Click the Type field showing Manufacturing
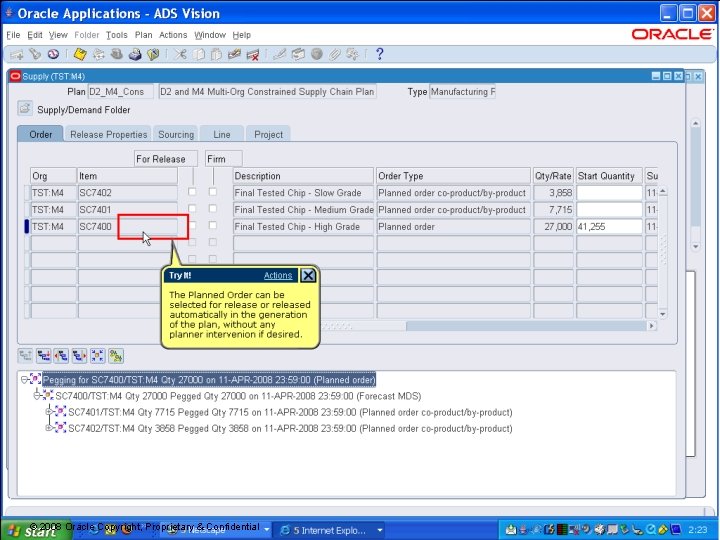The height and width of the screenshot is (540, 720). pos(462,91)
